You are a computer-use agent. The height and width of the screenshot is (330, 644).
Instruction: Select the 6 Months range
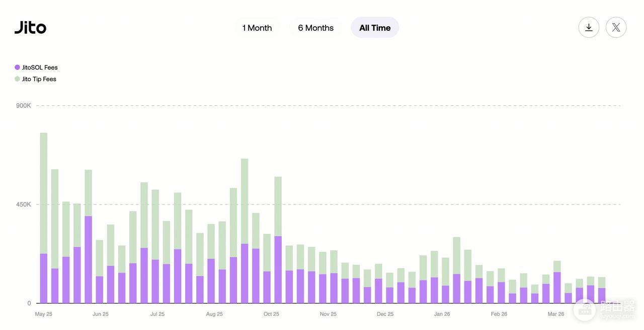tap(315, 28)
